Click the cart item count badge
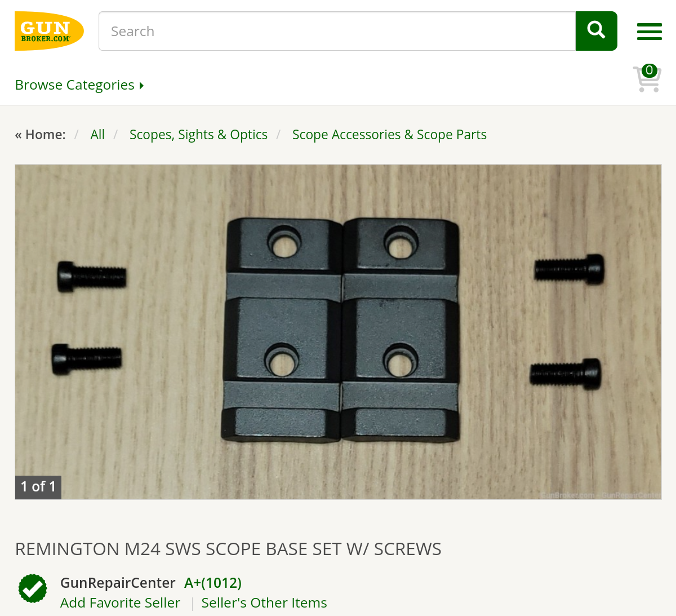The height and width of the screenshot is (616, 676). [650, 70]
